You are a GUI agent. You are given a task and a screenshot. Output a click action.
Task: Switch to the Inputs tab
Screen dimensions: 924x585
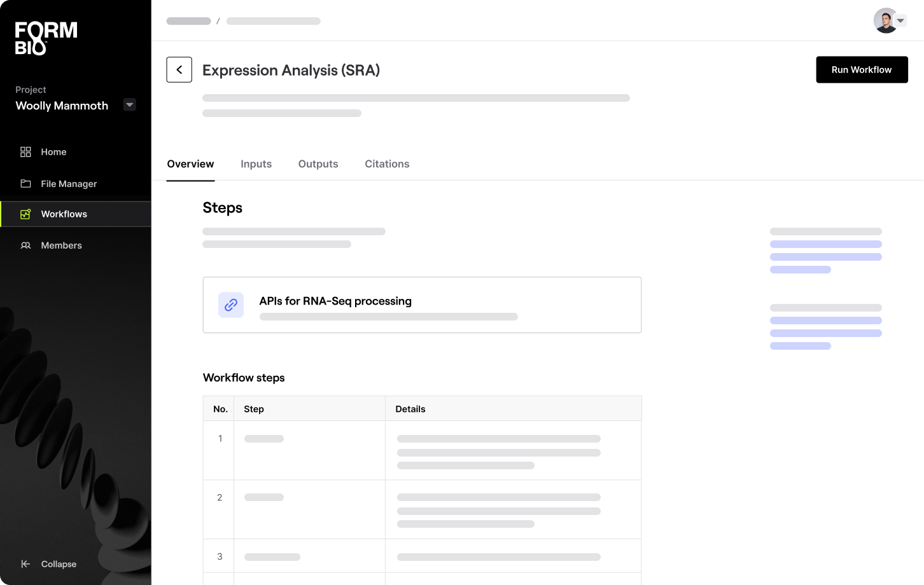pyautogui.click(x=256, y=164)
